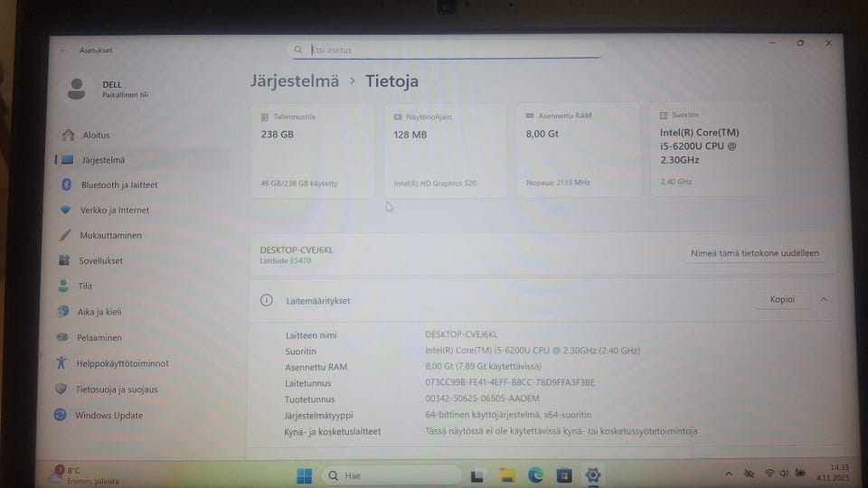Select the Kynä- ja kosketuslaitteet value text

point(561,431)
